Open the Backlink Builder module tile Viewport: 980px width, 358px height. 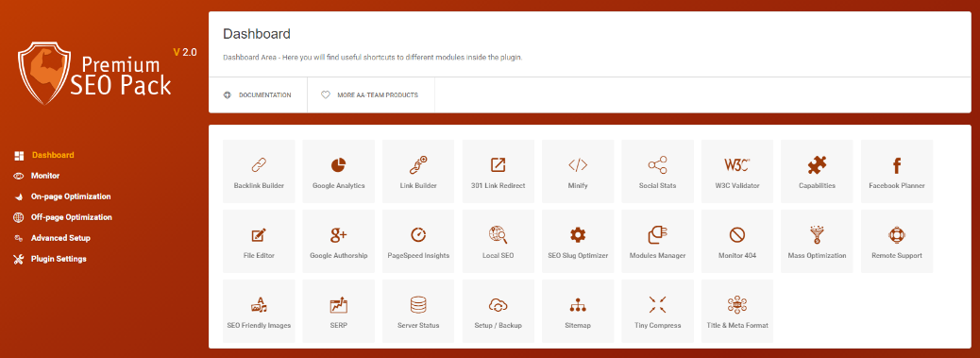[259, 171]
